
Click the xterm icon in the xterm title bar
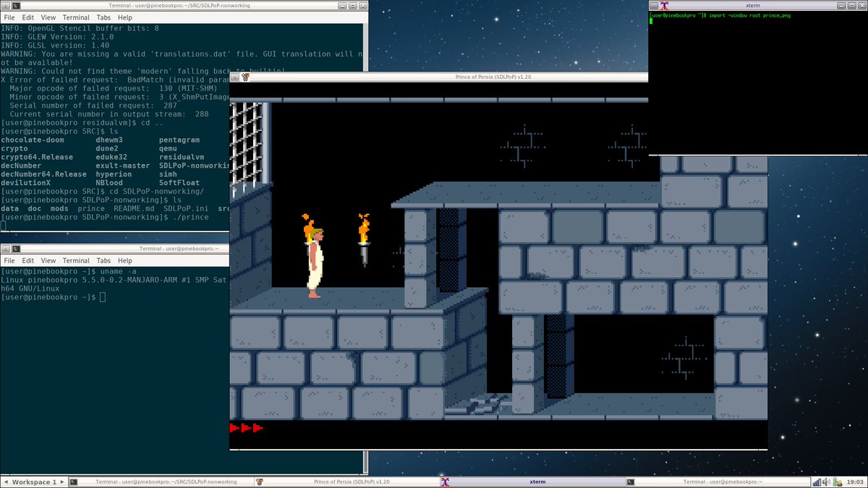click(x=663, y=5)
